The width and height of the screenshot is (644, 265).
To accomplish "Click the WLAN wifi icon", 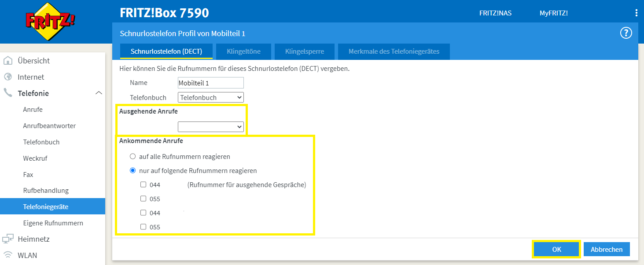I will pyautogui.click(x=8, y=255).
